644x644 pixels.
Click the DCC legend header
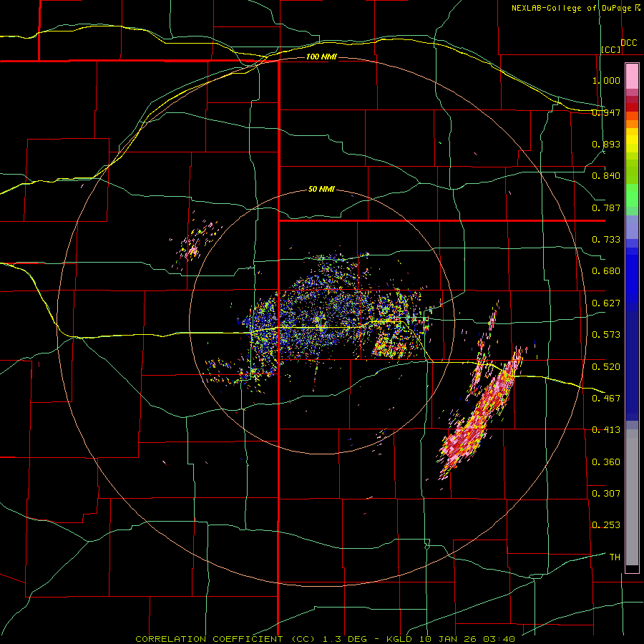coord(628,43)
